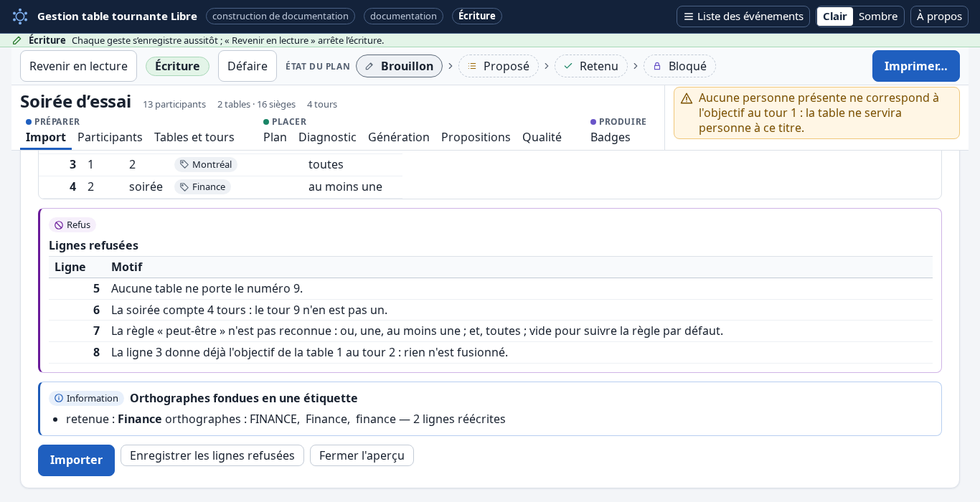Click the Défaire button
This screenshot has width=980, height=502.
point(248,66)
